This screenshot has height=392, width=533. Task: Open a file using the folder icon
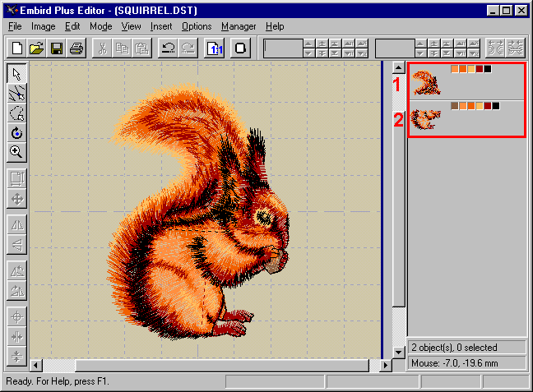[x=37, y=48]
